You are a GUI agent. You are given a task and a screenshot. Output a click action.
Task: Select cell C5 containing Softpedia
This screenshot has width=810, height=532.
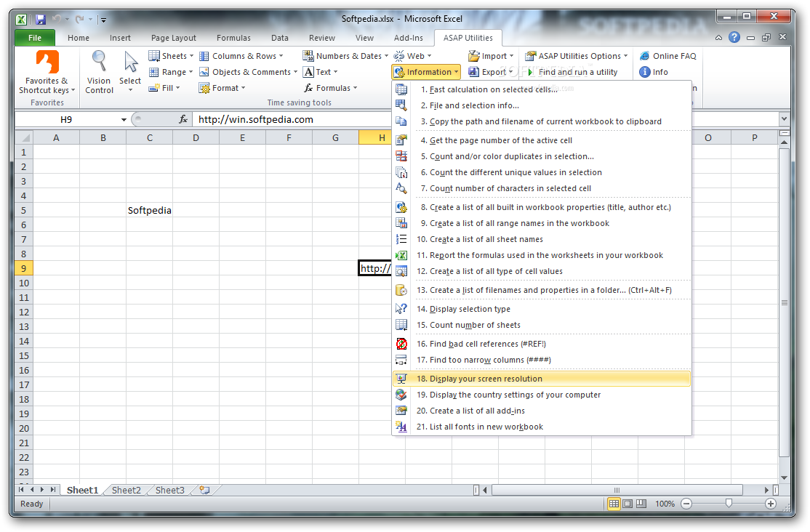pyautogui.click(x=149, y=210)
